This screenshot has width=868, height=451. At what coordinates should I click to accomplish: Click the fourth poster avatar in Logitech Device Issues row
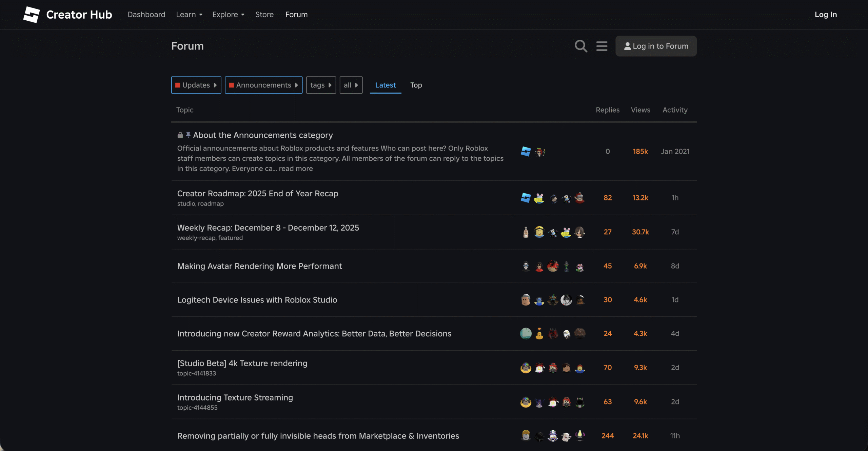click(566, 300)
